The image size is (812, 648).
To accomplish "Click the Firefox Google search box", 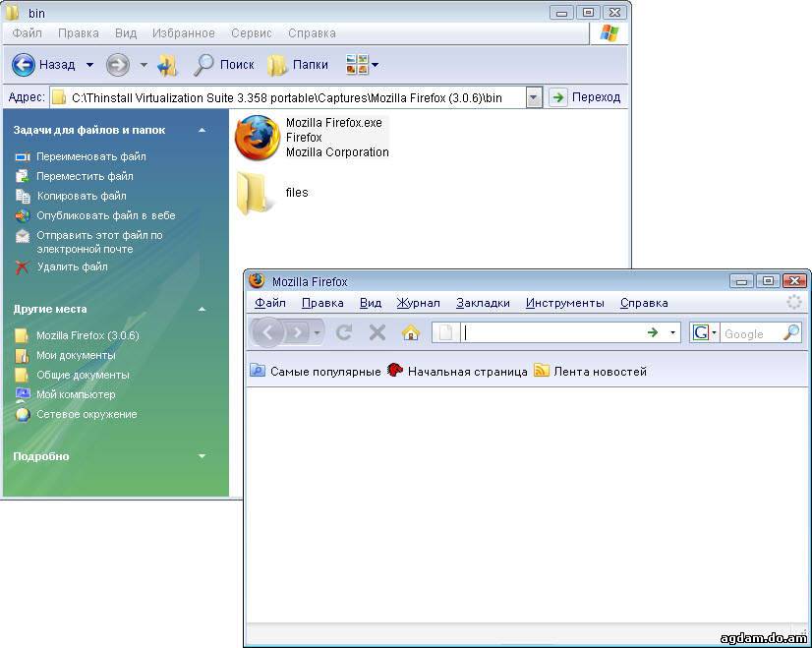I will [750, 333].
